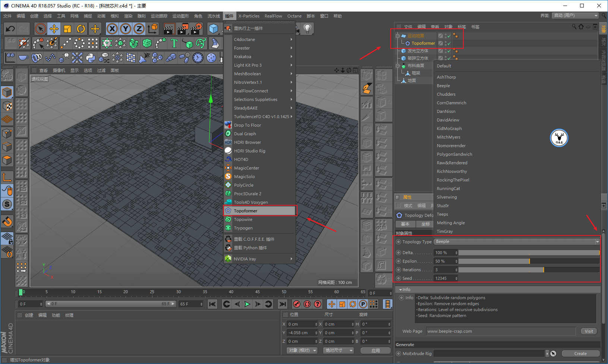Pick KidMoGraph topology type

(449, 129)
